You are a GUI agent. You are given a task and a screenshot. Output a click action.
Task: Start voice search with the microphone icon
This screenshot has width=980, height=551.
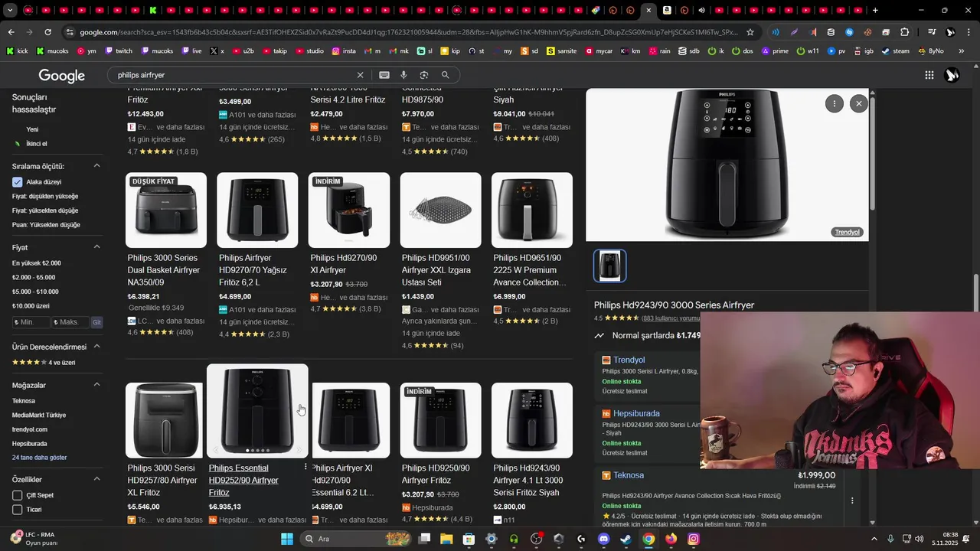[x=403, y=75]
